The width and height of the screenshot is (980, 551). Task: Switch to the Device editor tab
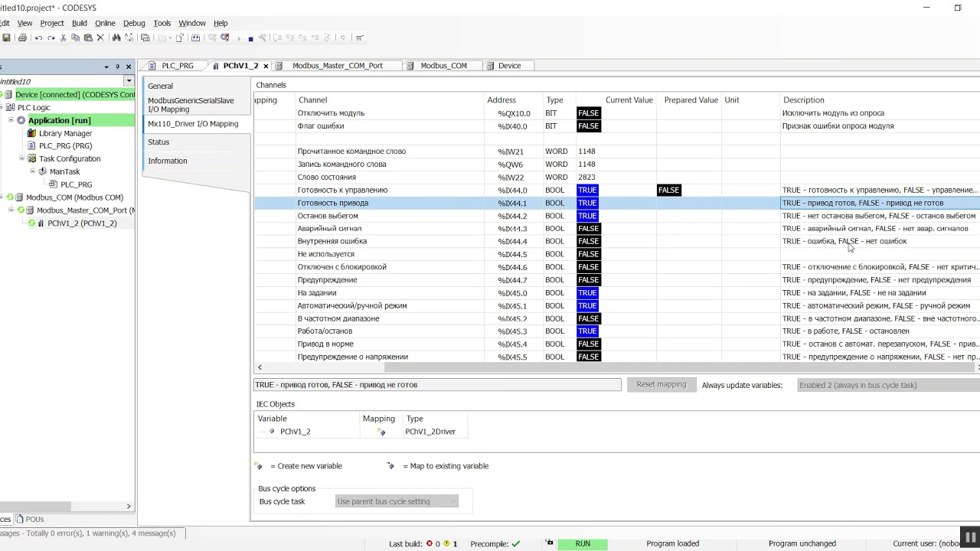[509, 66]
